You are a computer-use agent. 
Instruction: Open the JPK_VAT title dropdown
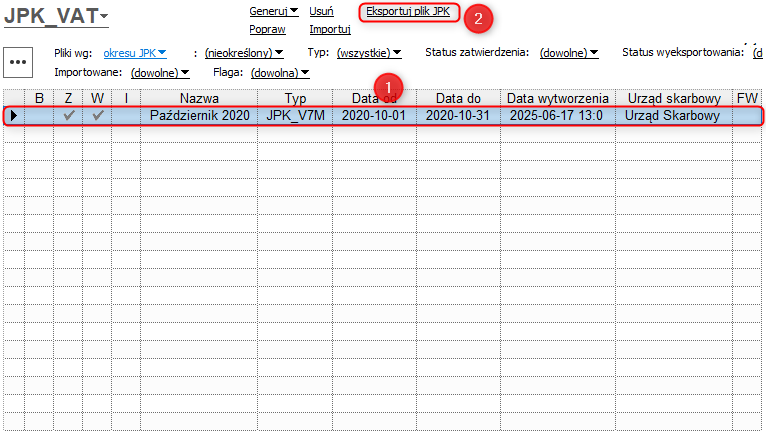(x=56, y=16)
